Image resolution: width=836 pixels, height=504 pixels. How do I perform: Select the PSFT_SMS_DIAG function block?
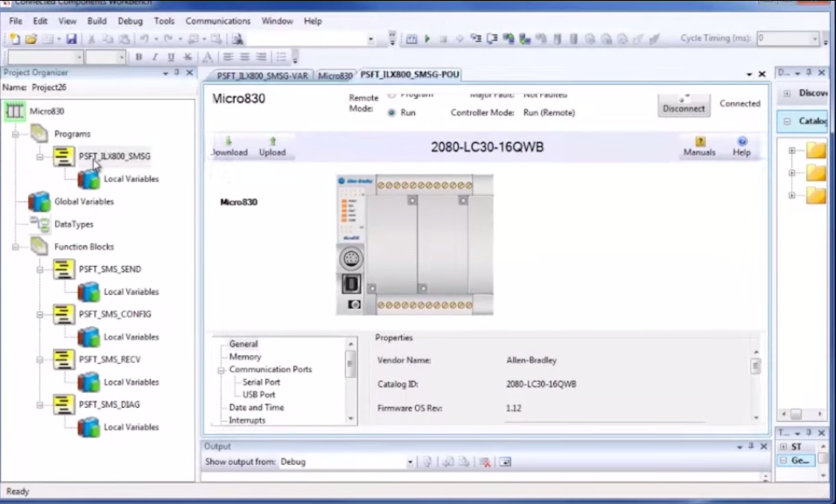pos(109,405)
